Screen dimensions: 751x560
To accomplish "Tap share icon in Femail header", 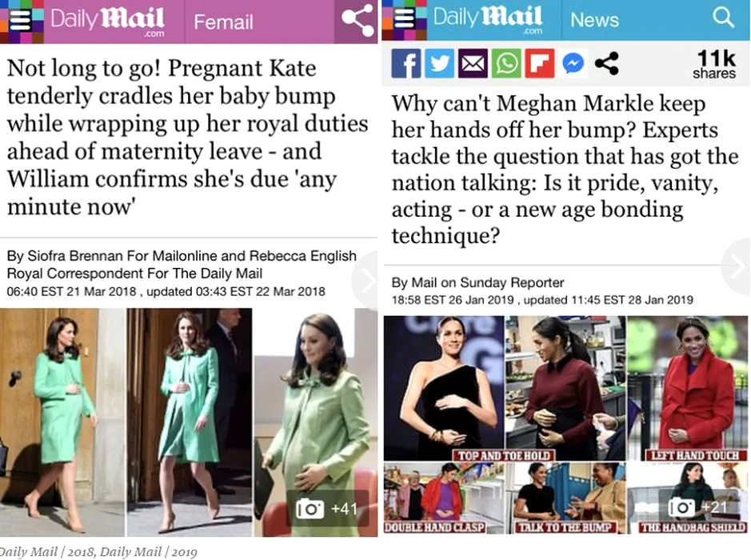I will (357, 20).
